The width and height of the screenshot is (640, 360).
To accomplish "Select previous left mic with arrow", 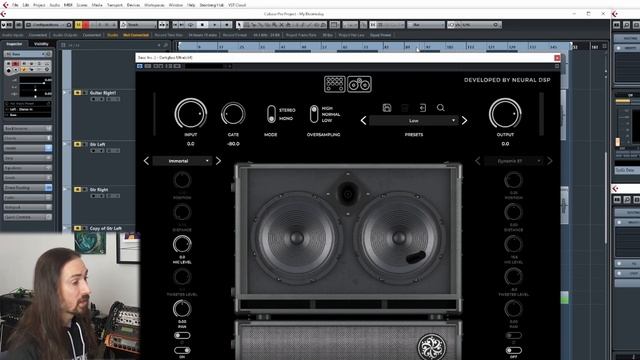I will pos(146,161).
